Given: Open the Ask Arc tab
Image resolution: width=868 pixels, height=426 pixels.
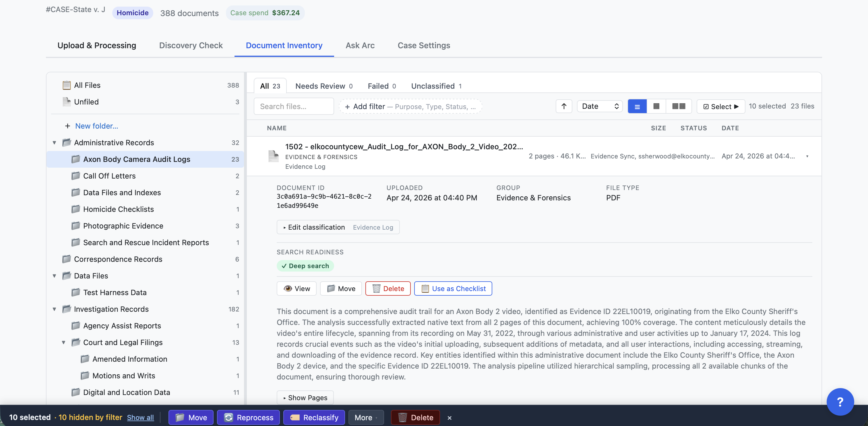Looking at the screenshot, I should click(360, 45).
